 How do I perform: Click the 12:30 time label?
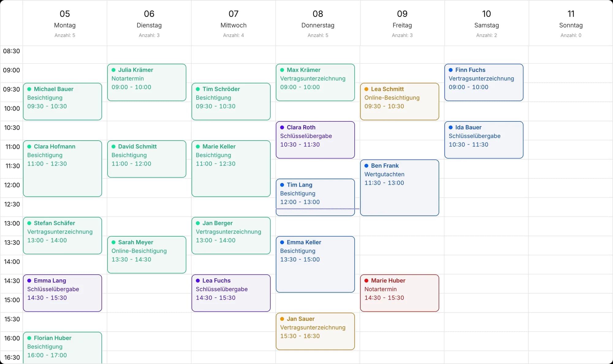tap(12, 204)
